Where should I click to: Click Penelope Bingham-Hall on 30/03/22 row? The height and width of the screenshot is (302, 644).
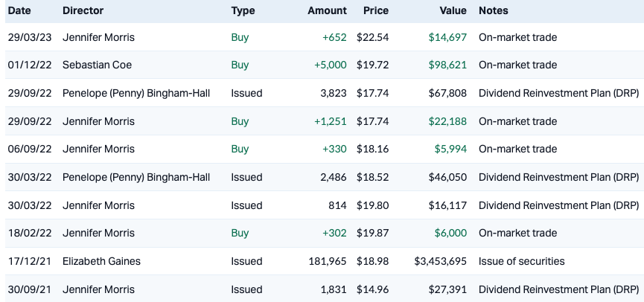coord(136,177)
